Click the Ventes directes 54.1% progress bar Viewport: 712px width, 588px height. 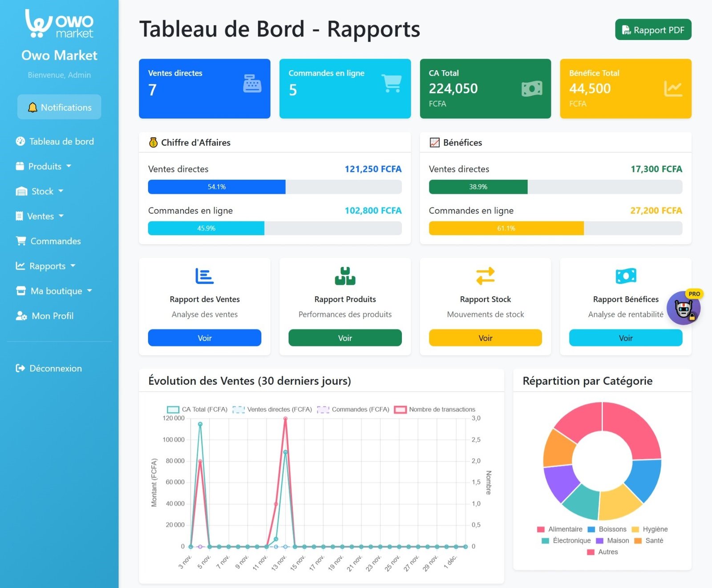[x=217, y=187]
